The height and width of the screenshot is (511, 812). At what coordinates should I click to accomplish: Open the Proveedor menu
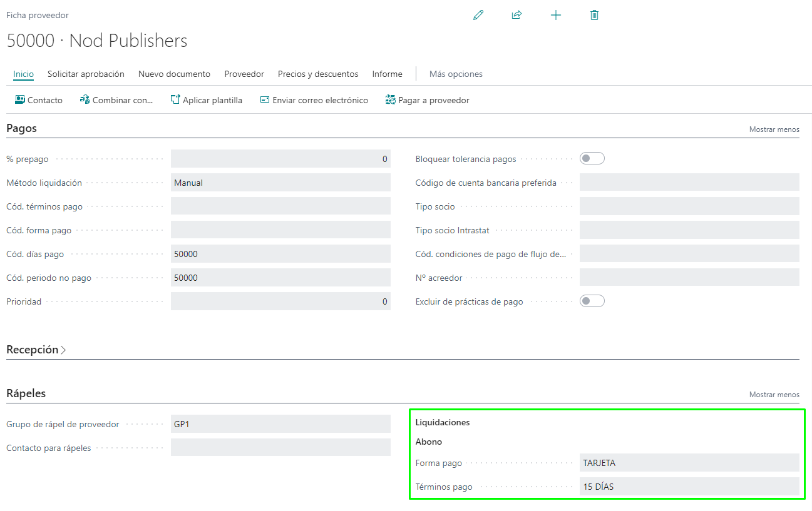[244, 74]
